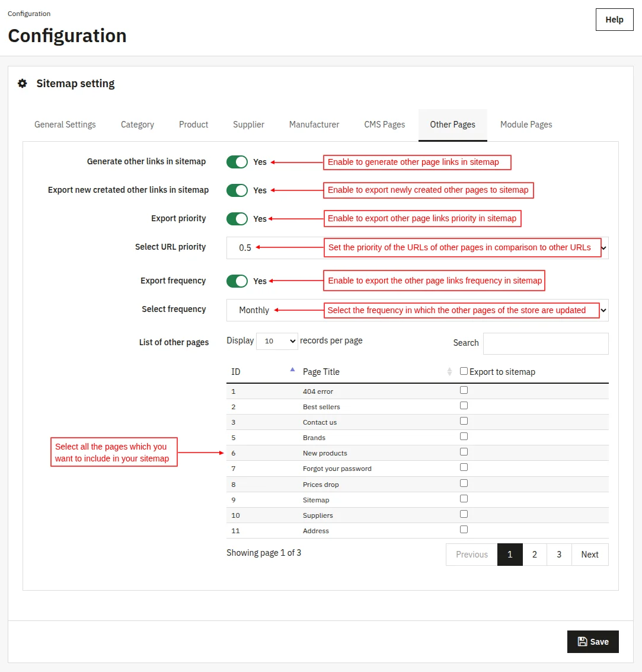This screenshot has height=672, width=642.
Task: Switch to the Manufacturer tab
Action: pyautogui.click(x=314, y=125)
